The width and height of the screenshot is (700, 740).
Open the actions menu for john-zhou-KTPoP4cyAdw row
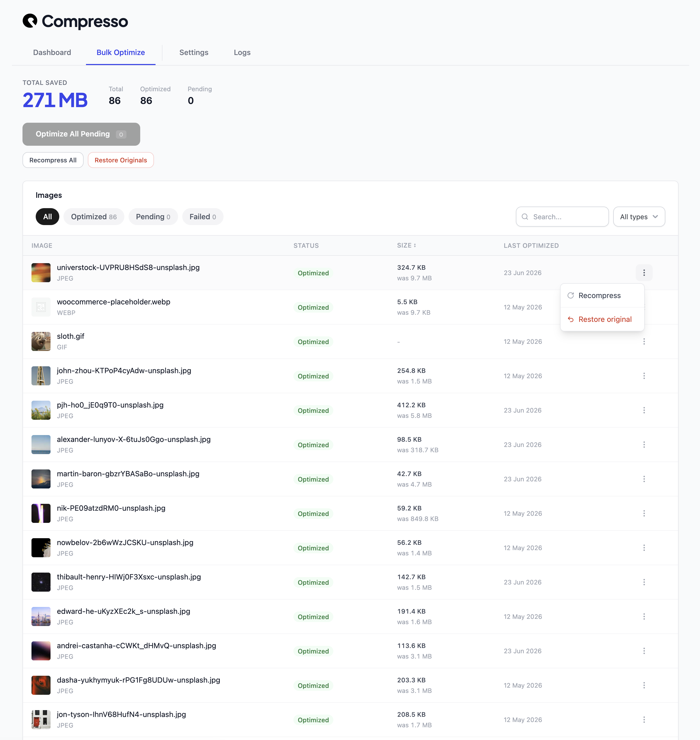coord(644,376)
